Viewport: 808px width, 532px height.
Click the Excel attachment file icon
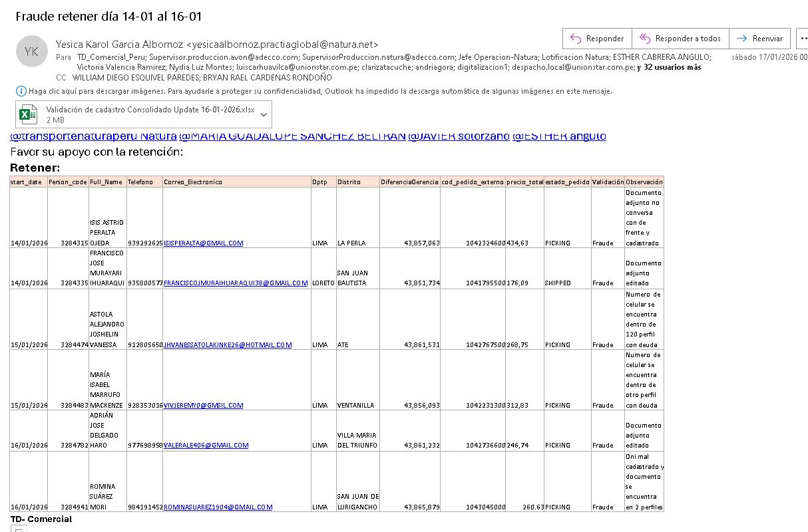(28, 115)
